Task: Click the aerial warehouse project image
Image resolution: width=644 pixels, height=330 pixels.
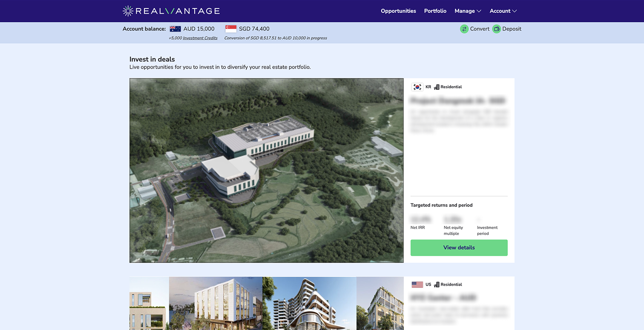Action: tap(266, 170)
